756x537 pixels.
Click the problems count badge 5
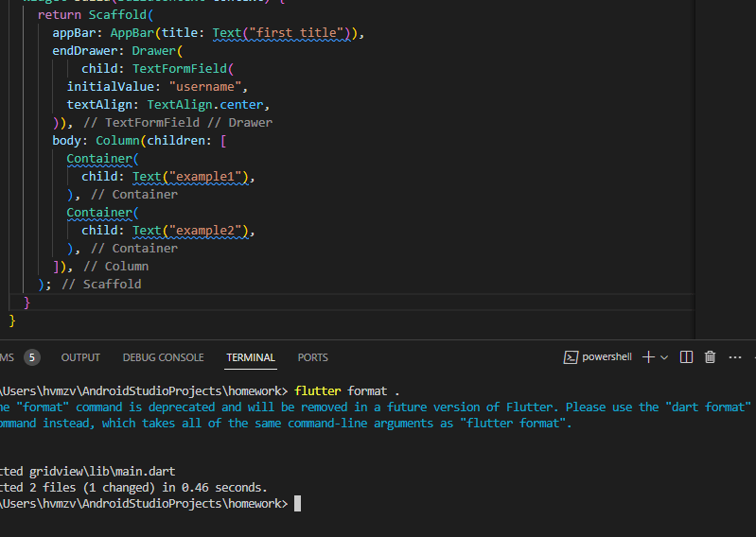(x=32, y=357)
